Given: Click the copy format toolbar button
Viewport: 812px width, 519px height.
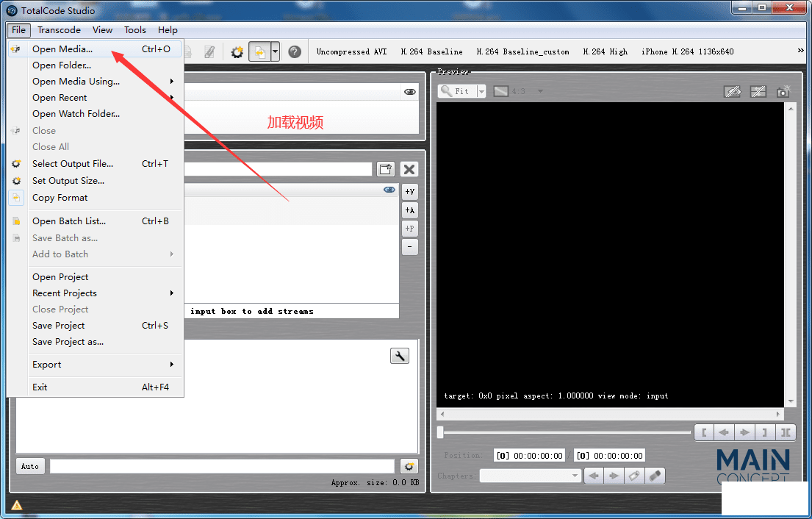Looking at the screenshot, I should pos(259,51).
